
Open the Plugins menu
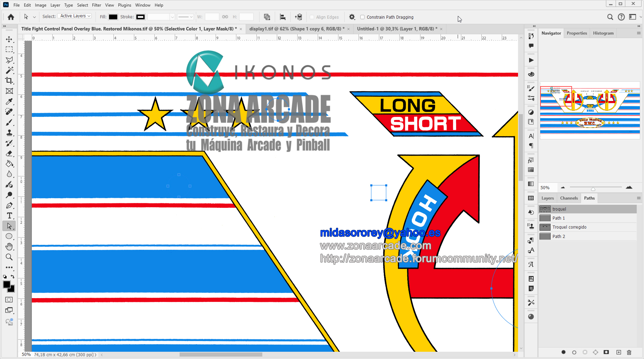[x=125, y=5]
